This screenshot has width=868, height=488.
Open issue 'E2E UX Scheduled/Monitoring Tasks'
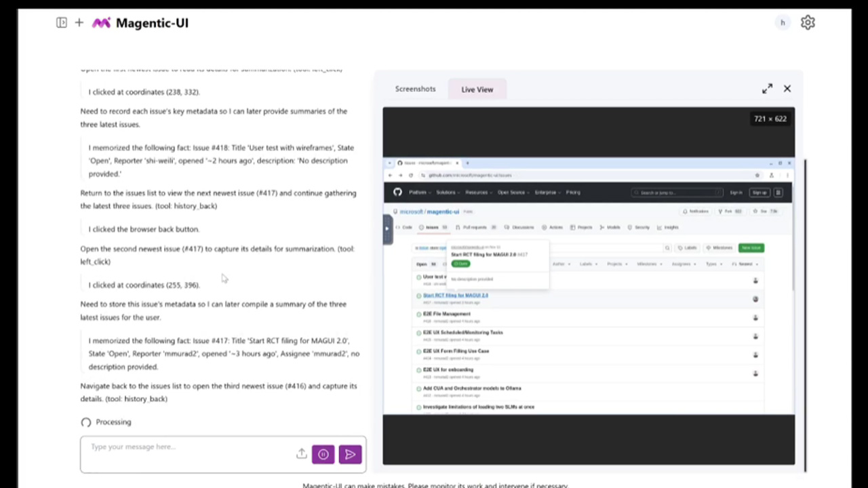(x=463, y=332)
